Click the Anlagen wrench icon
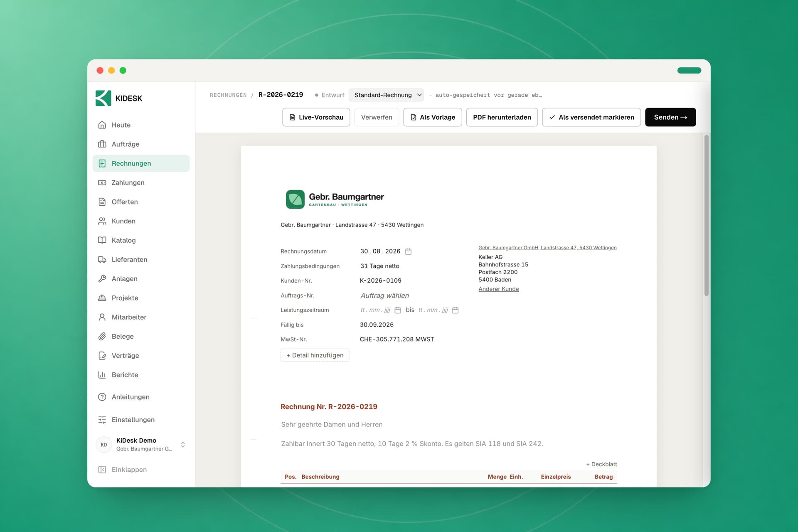The image size is (798, 532). coord(102,278)
